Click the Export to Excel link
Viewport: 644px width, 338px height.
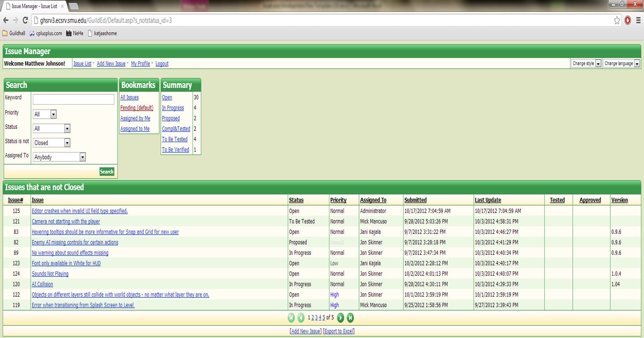pos(339,331)
